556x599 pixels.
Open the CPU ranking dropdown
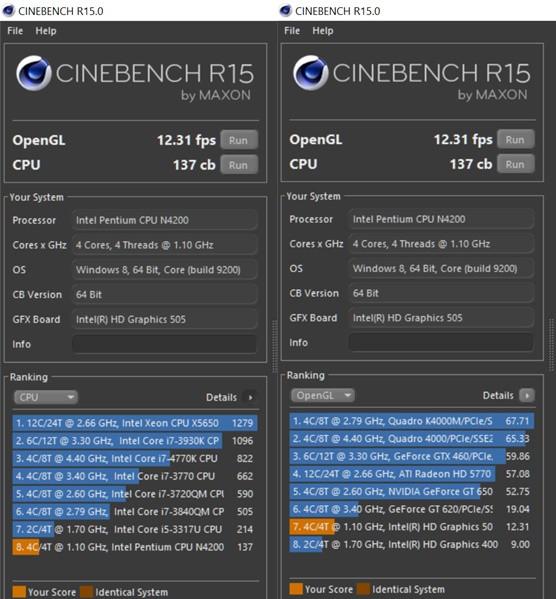point(46,397)
